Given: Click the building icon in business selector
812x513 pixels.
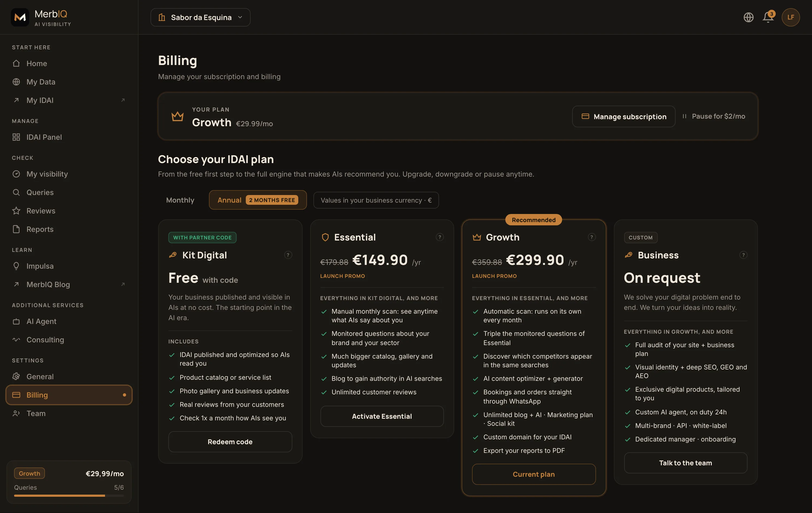Looking at the screenshot, I should click(x=162, y=17).
